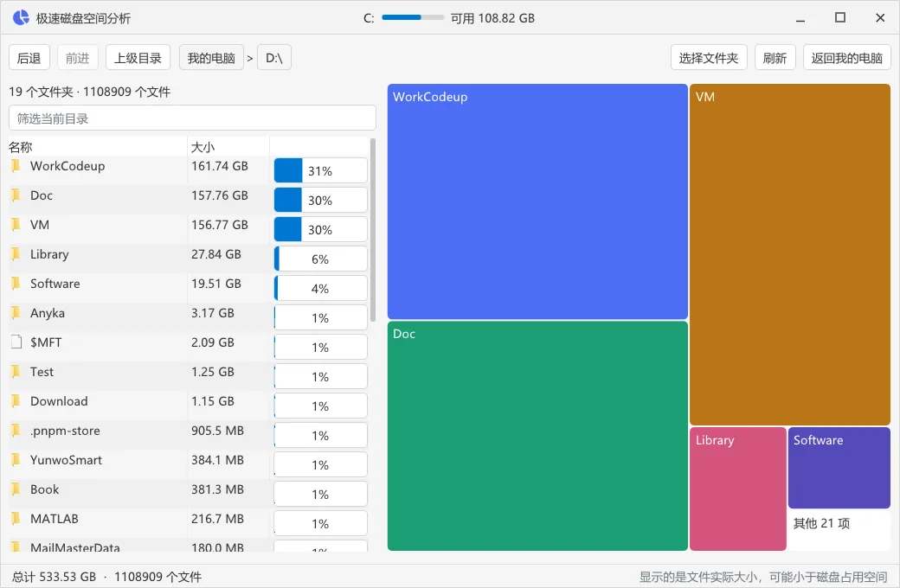900x588 pixels.
Task: Click 返回我的电脑 button
Action: 846,57
